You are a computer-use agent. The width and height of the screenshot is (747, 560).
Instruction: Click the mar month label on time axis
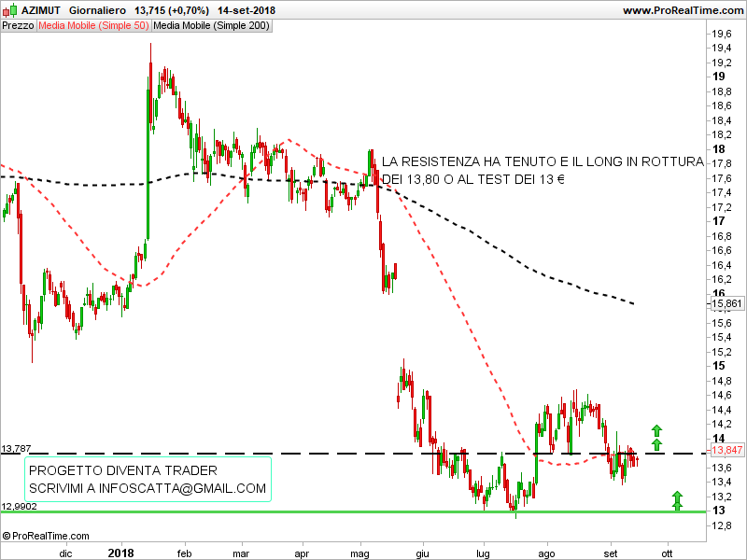coord(241,553)
